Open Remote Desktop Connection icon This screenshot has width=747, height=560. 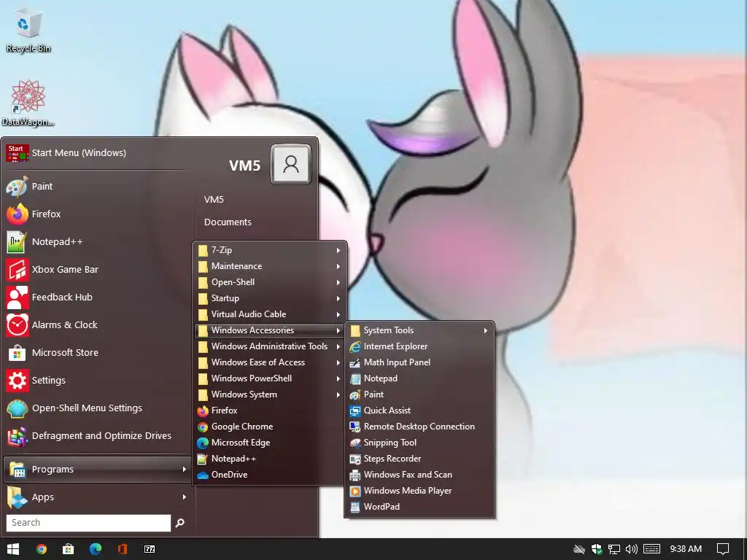[355, 427]
